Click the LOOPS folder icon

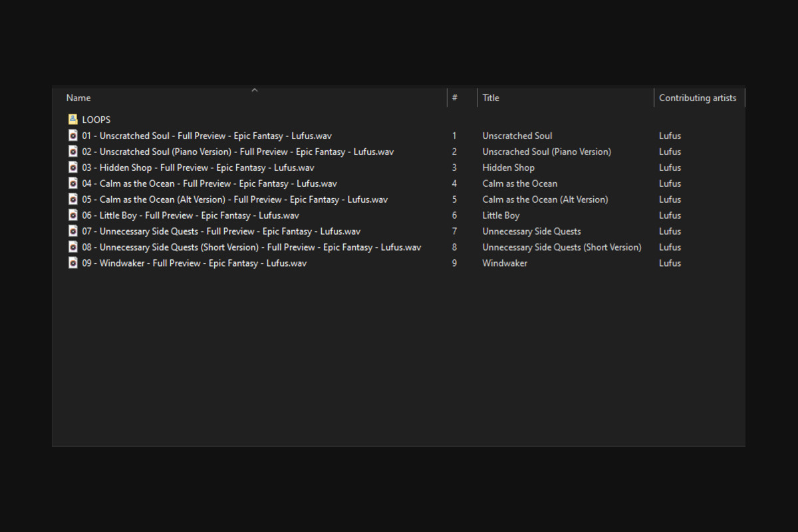(x=73, y=120)
